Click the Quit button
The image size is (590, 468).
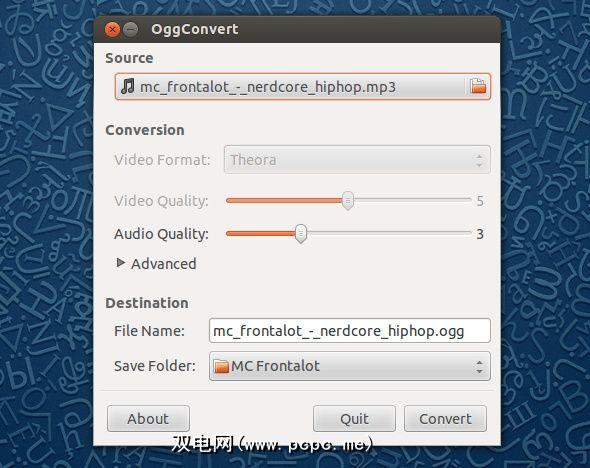[354, 419]
